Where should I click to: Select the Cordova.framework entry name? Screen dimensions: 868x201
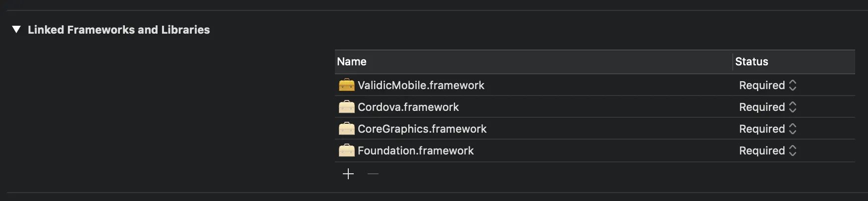tap(408, 107)
